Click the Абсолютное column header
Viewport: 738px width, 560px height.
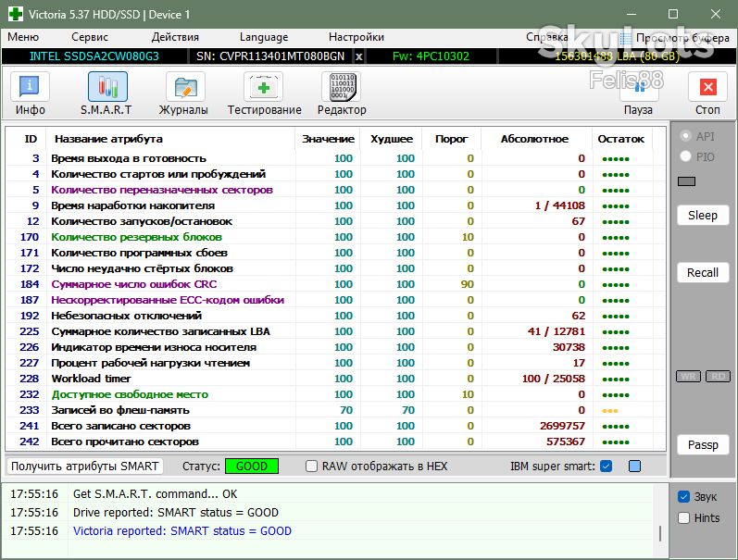pos(534,139)
